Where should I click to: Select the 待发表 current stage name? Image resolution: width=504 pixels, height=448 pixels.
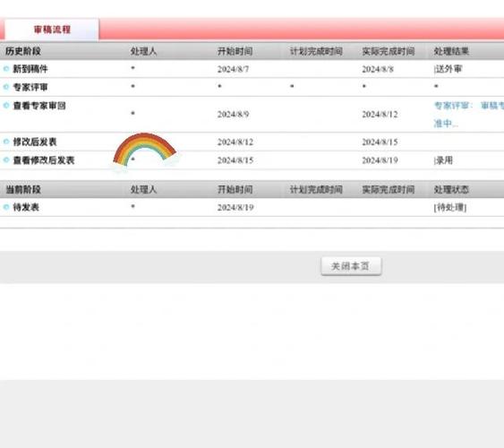tap(26, 207)
